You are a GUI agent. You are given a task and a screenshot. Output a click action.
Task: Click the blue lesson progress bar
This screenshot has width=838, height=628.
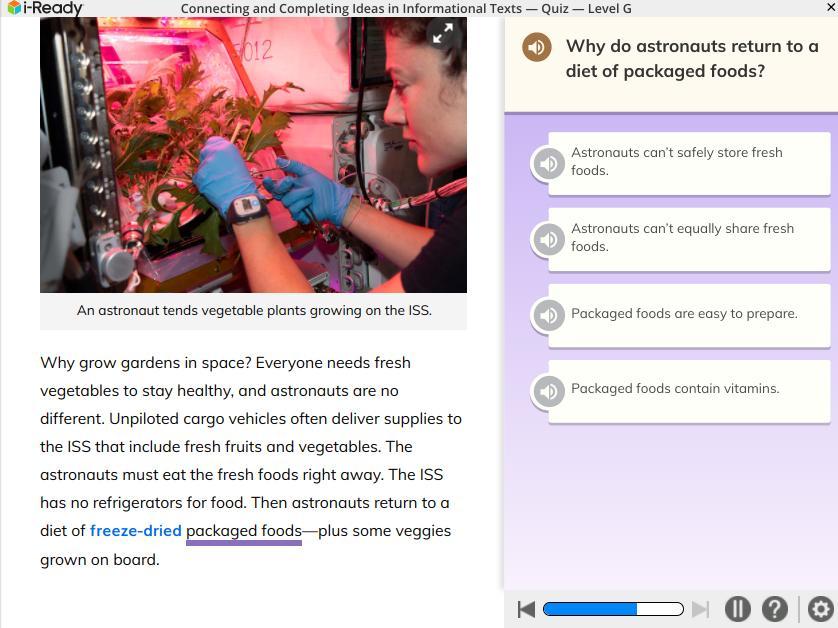coord(613,609)
